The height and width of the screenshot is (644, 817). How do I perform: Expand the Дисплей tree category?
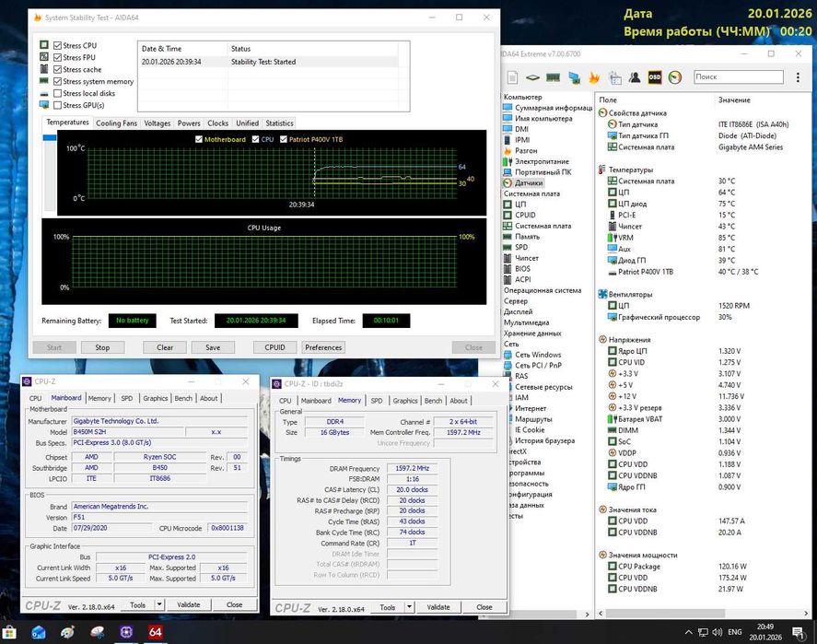(518, 311)
